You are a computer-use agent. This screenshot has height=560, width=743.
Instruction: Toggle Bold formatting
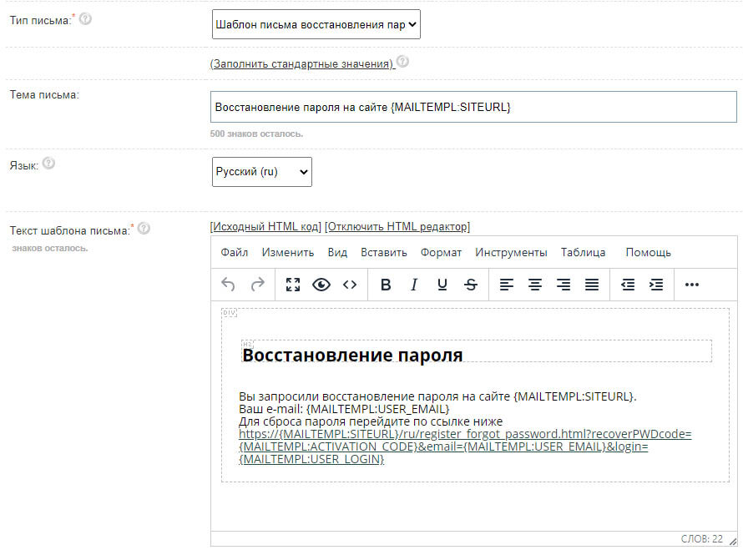pos(386,285)
